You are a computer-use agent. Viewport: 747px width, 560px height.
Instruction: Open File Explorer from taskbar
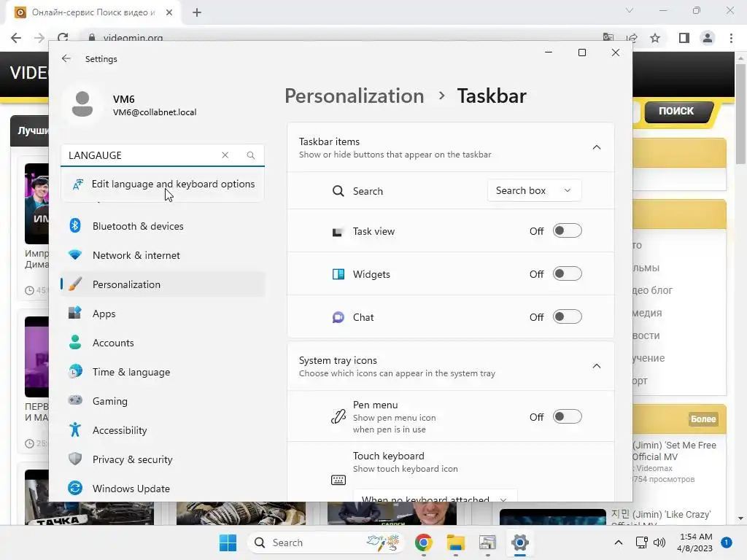(x=455, y=542)
